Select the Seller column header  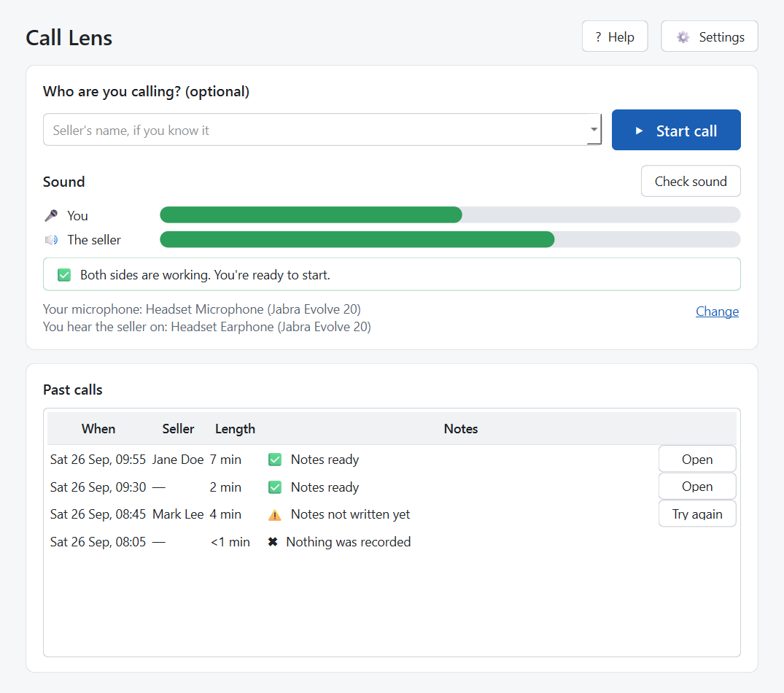click(x=178, y=428)
